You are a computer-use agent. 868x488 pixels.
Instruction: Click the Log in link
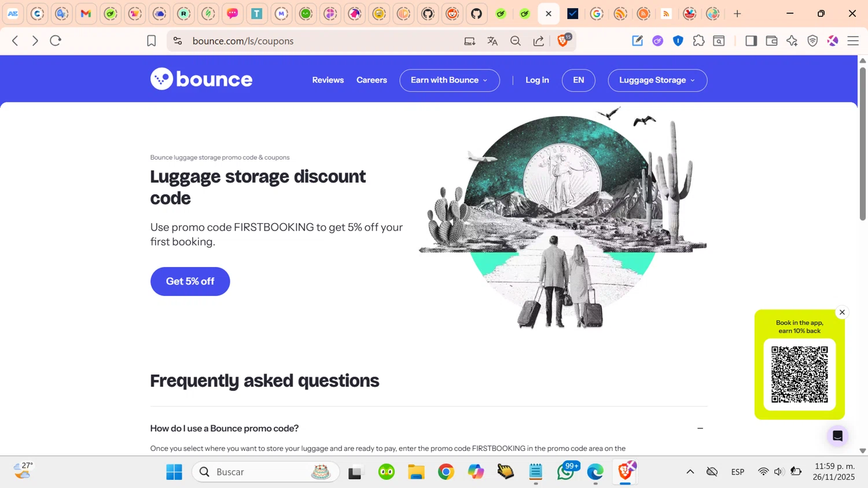537,80
